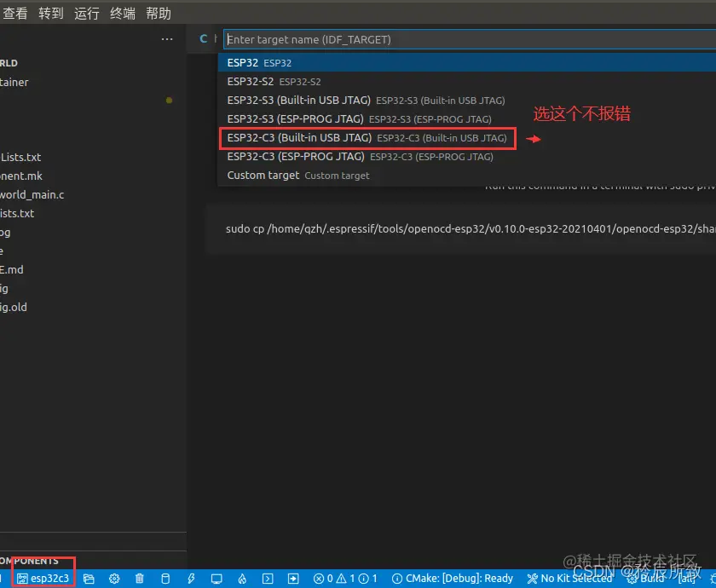Click the Full Clean trash icon
The width and height of the screenshot is (716, 588).
click(x=140, y=579)
